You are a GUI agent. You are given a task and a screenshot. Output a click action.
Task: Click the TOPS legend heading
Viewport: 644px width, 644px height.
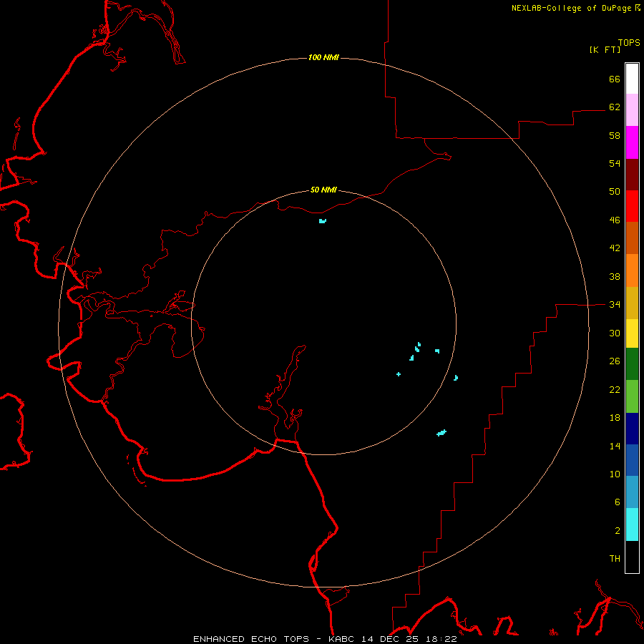pos(629,42)
